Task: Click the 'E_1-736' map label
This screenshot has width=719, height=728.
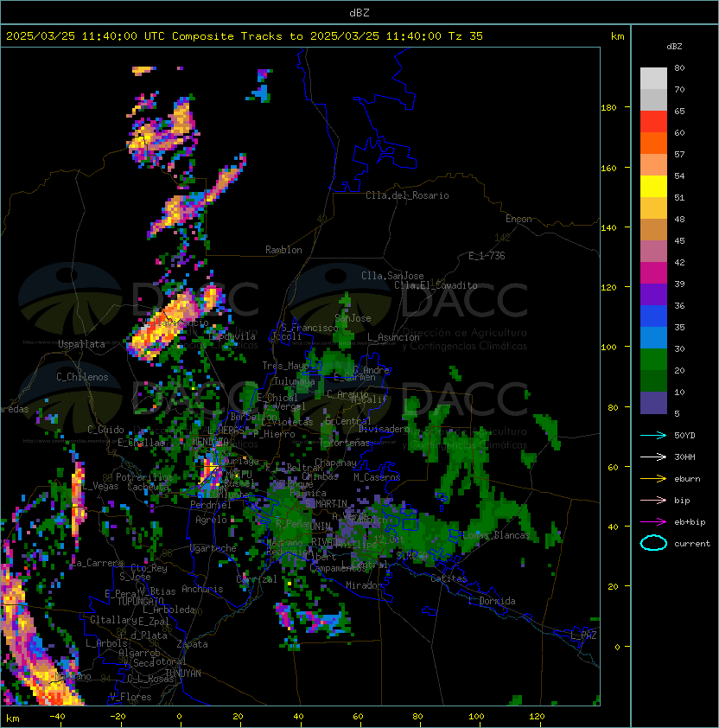Action: pos(487,256)
